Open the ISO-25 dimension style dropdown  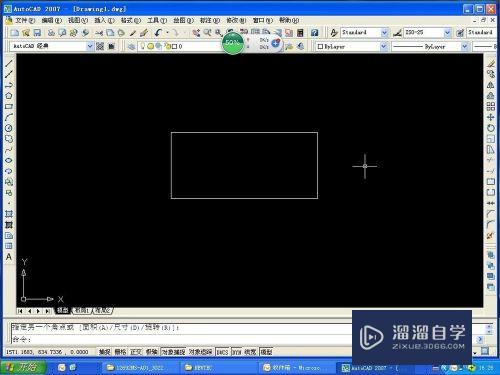point(447,33)
